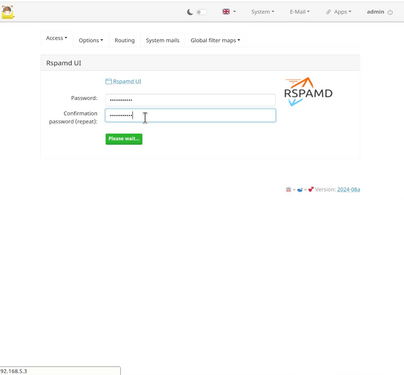Viewport: 404px width, 375px height.
Task: Click the Docker whale icon in footer
Action: [300, 190]
